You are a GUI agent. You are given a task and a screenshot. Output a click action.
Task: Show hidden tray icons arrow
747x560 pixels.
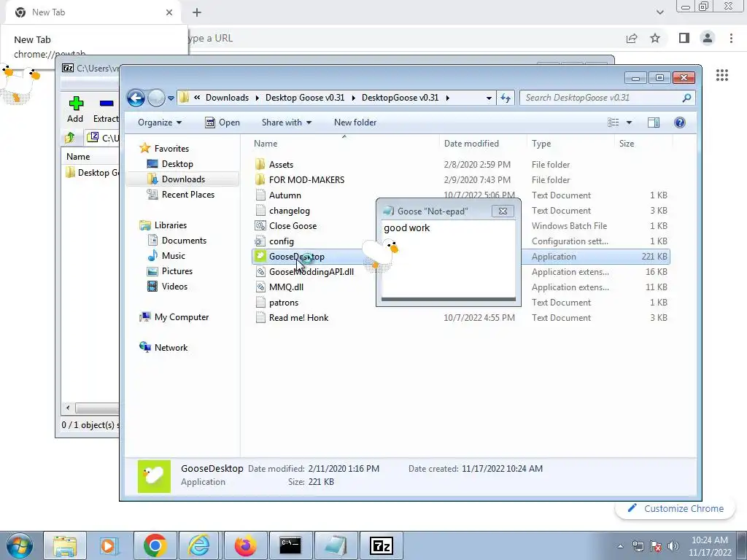click(x=620, y=546)
